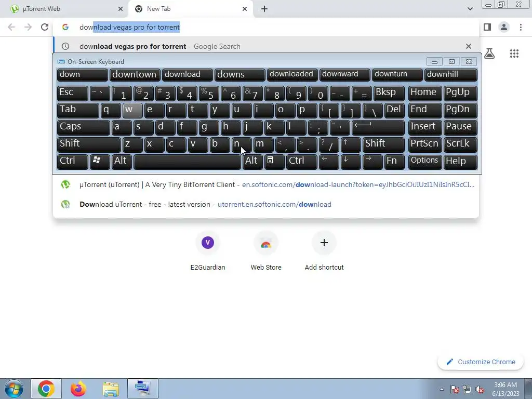Choose the 'downturn' word prediction
The width and height of the screenshot is (532, 399).
[x=397, y=75]
